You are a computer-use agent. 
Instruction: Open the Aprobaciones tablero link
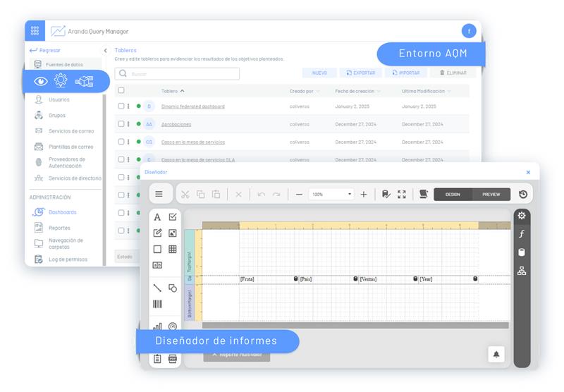[x=176, y=124]
